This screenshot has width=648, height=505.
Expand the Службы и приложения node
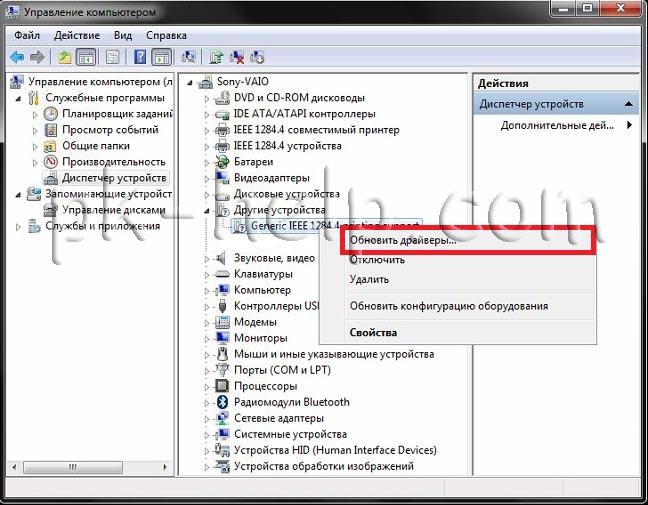pos(20,226)
